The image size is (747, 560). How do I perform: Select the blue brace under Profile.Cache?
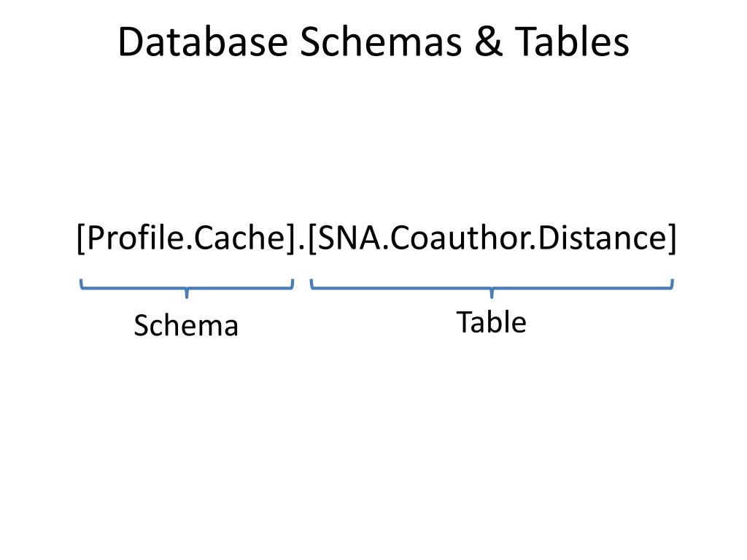pyautogui.click(x=187, y=289)
